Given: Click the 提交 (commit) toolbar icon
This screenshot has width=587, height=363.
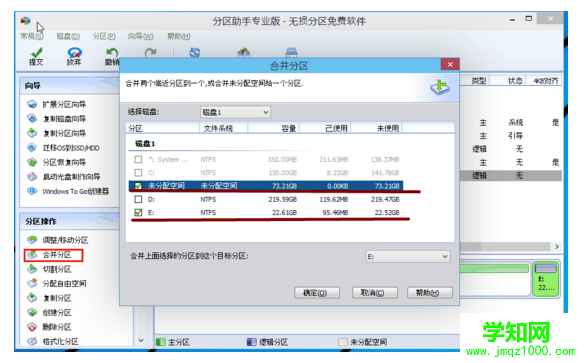Looking at the screenshot, I should coord(36,57).
